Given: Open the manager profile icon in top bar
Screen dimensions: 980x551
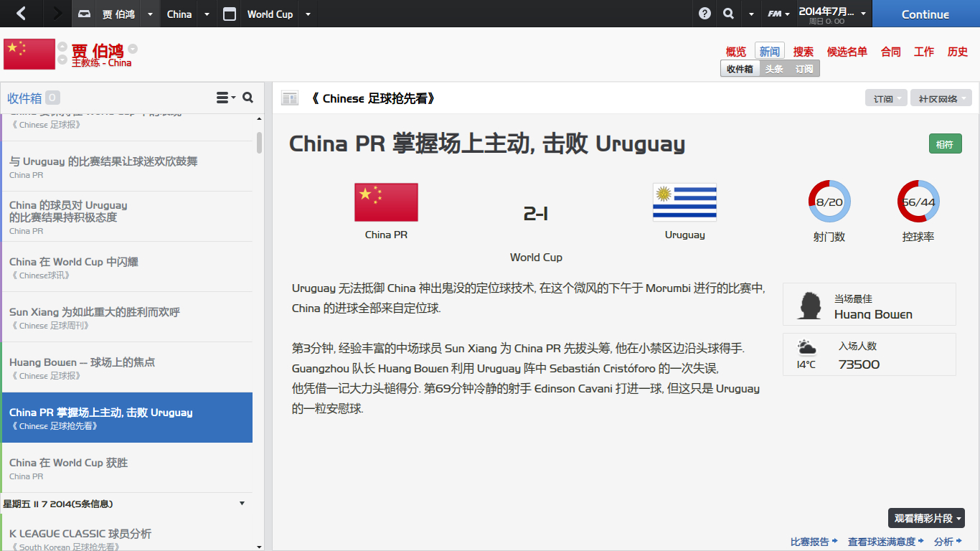Looking at the screenshot, I should [x=85, y=14].
